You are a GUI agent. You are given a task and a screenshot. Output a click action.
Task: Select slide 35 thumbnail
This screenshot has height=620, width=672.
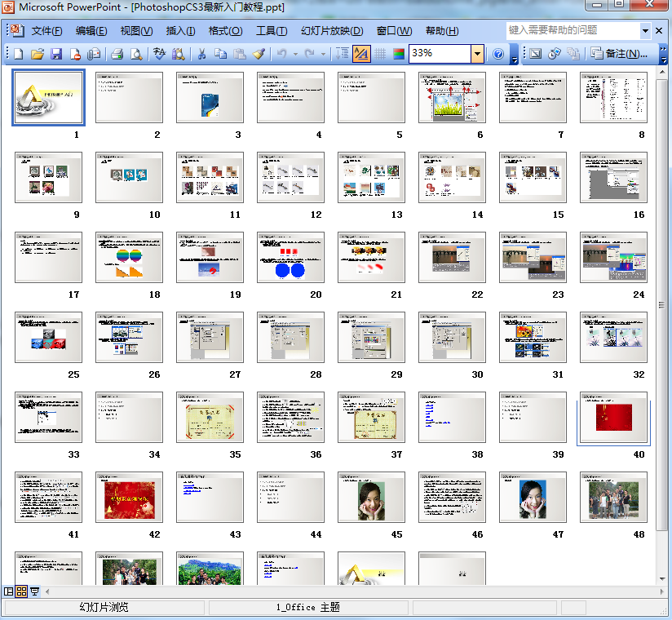(x=210, y=417)
